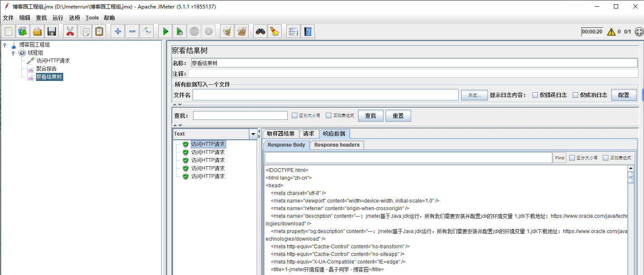Click the JMeter feather title icon
The width and height of the screenshot is (644, 275).
pos(6,6)
